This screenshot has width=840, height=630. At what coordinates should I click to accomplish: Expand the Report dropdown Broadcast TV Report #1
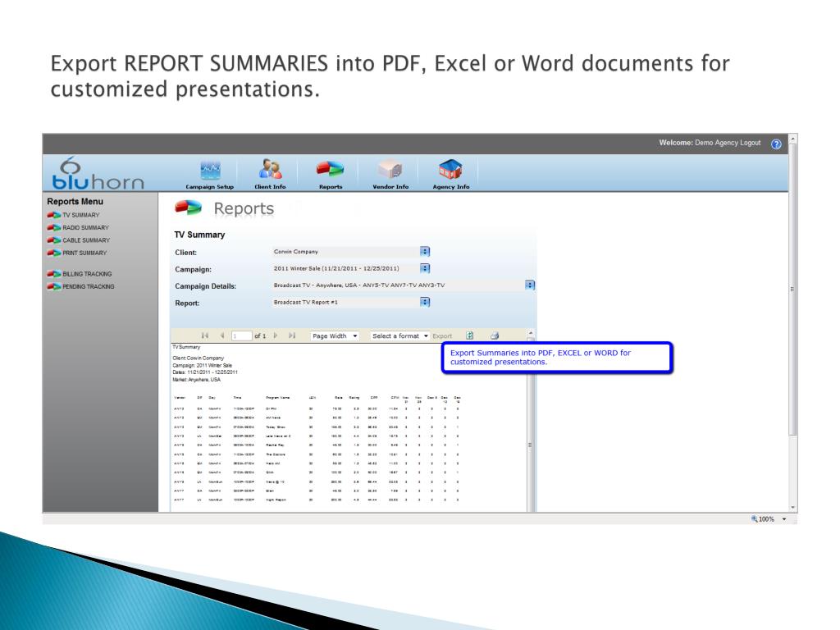(x=425, y=302)
